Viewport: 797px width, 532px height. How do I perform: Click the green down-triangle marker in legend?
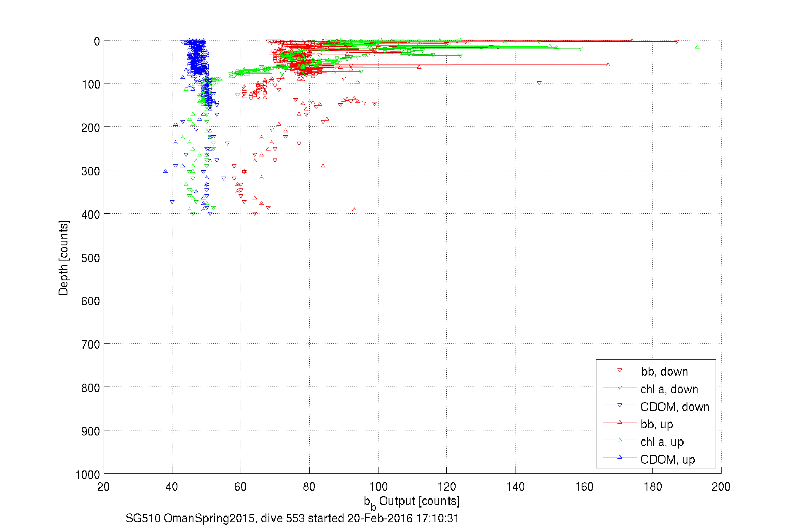click(620, 387)
